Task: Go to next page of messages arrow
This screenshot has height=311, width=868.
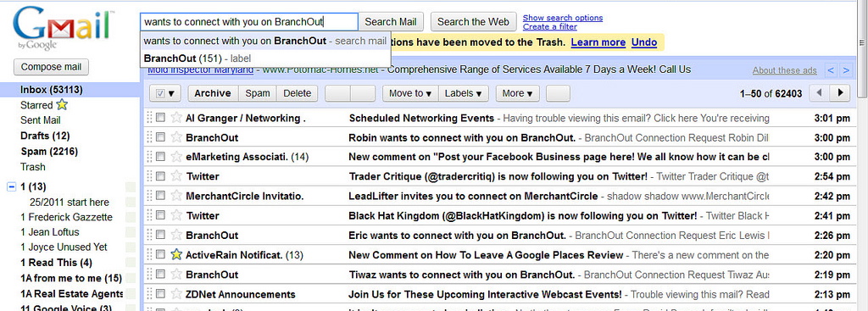Action: point(841,93)
